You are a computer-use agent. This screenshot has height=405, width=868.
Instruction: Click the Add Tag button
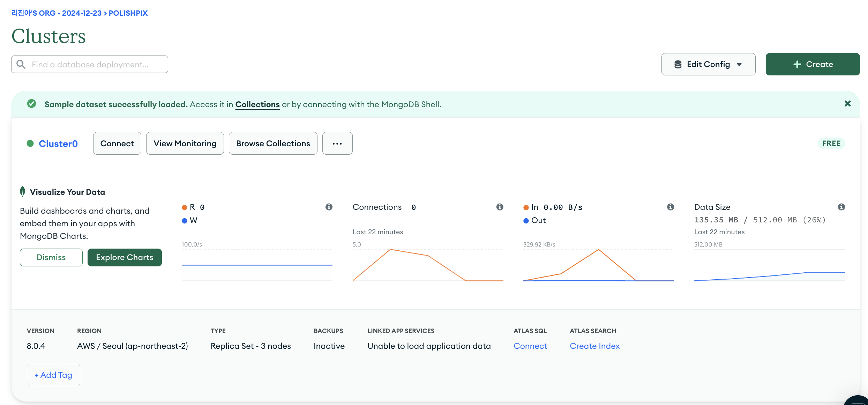pyautogui.click(x=53, y=375)
